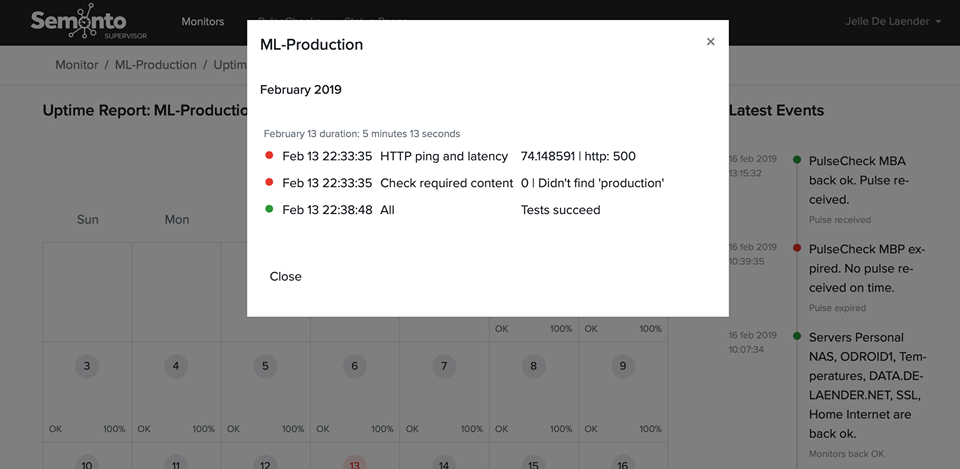This screenshot has width=960, height=469.
Task: Click red marker for PulseCheck MBP expired
Action: (x=797, y=247)
